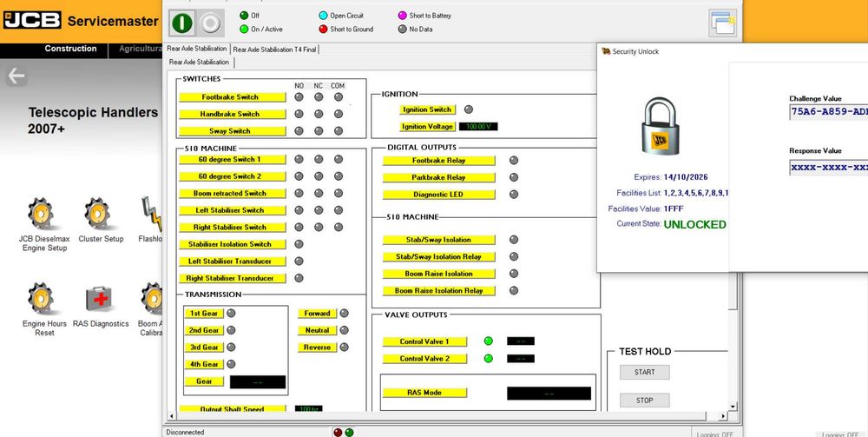Click Footbrake Switch label button

pyautogui.click(x=233, y=97)
